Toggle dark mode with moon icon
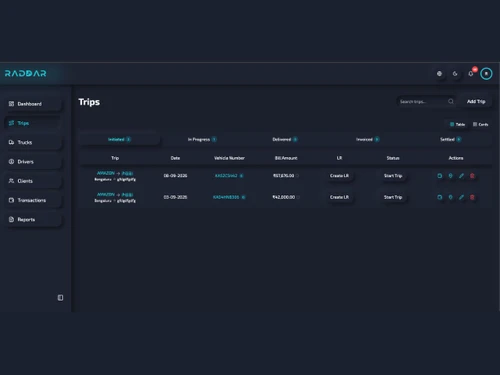Screen dimensions: 500x375 (455, 74)
